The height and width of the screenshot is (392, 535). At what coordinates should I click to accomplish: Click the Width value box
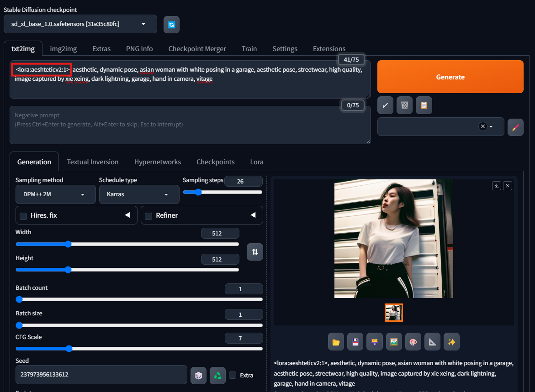(x=220, y=234)
